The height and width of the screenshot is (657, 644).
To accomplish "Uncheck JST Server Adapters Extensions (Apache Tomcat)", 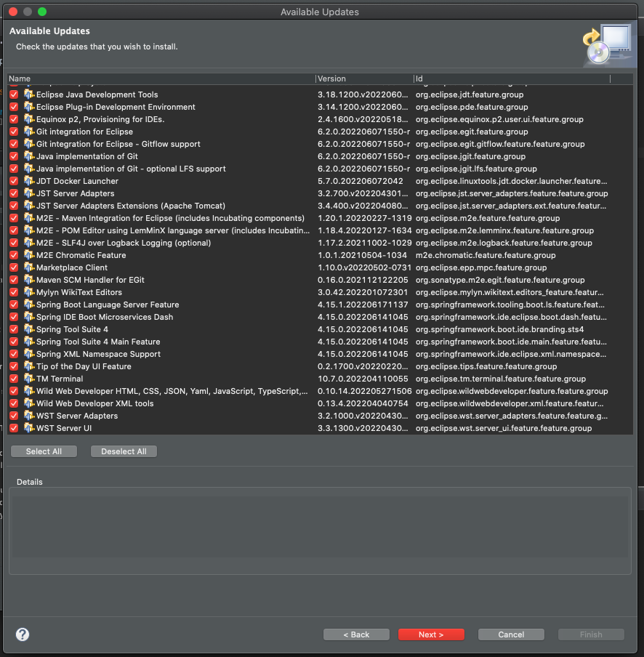I will (x=14, y=206).
